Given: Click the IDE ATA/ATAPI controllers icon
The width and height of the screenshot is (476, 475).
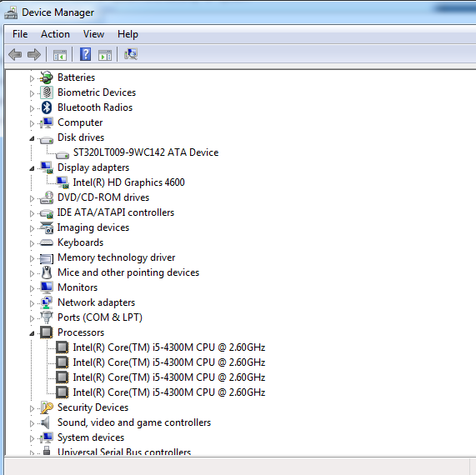Looking at the screenshot, I should pyautogui.click(x=47, y=213).
